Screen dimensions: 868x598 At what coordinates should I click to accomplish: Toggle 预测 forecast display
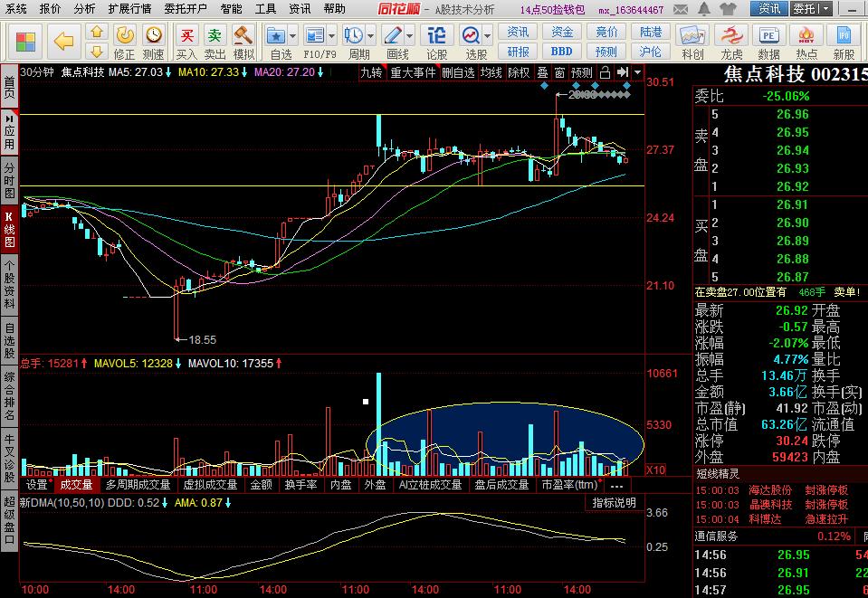coord(582,72)
